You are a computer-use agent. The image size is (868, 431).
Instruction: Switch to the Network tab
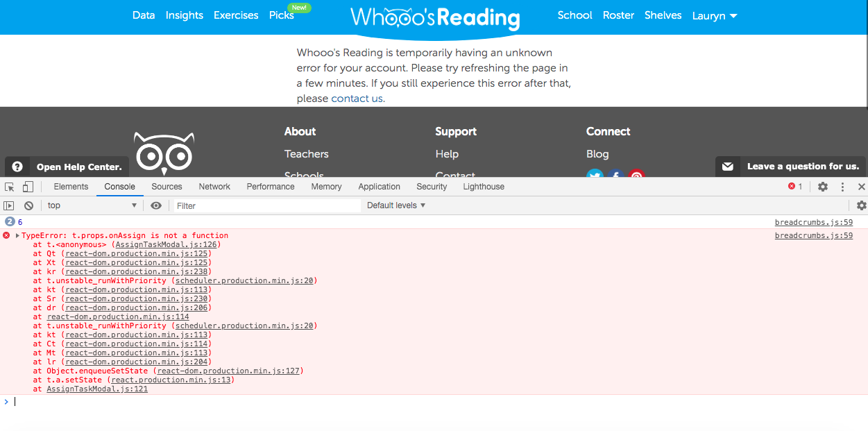[x=214, y=187]
